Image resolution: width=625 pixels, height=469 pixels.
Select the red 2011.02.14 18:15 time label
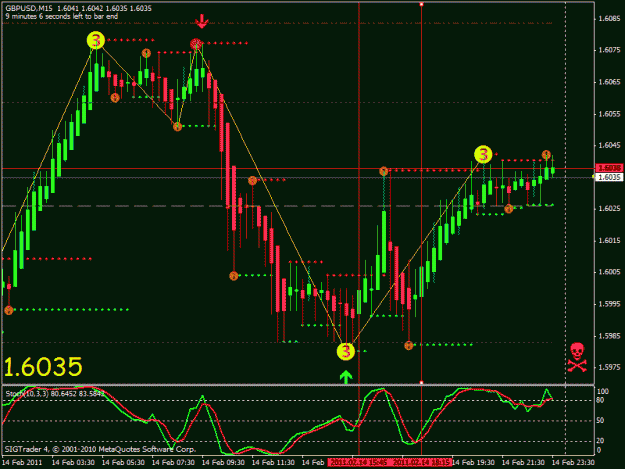pos(422,462)
